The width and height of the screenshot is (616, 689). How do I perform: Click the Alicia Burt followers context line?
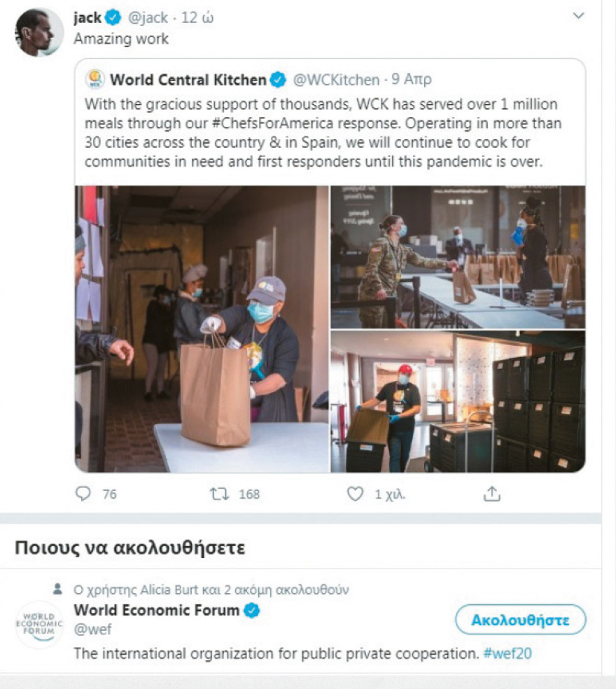(211, 589)
